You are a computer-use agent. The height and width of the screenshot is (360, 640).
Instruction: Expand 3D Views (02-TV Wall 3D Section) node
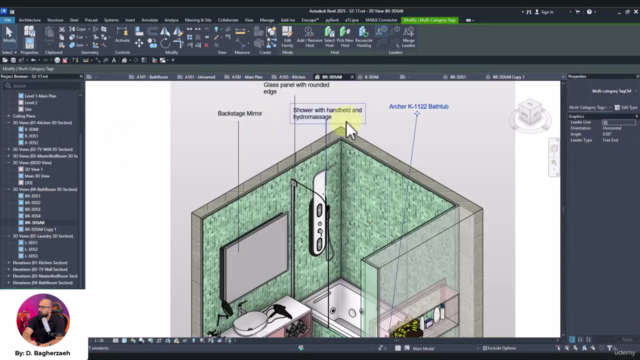[x=9, y=149]
